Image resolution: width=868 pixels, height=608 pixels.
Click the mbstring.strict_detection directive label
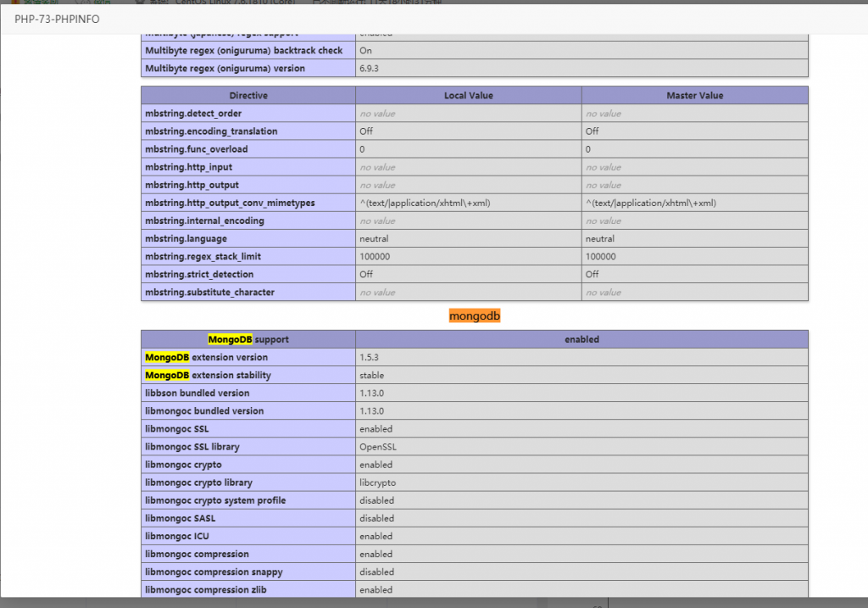click(x=199, y=275)
